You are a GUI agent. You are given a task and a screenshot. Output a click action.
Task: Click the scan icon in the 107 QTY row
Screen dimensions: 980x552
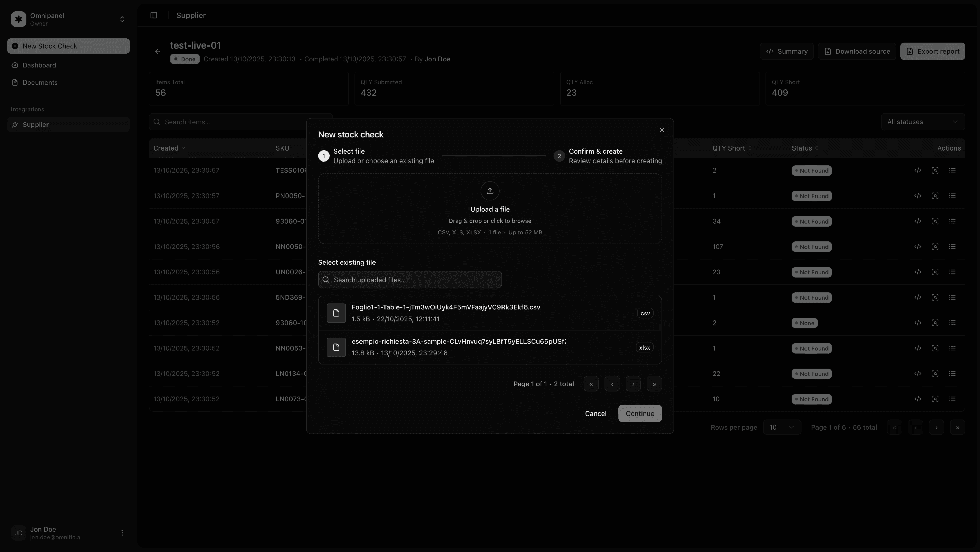pyautogui.click(x=935, y=247)
